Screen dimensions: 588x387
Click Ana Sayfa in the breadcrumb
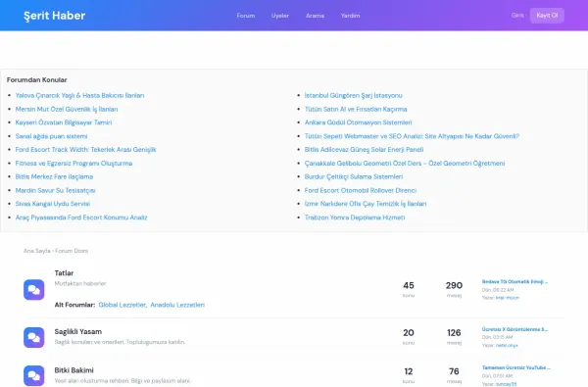click(x=37, y=251)
